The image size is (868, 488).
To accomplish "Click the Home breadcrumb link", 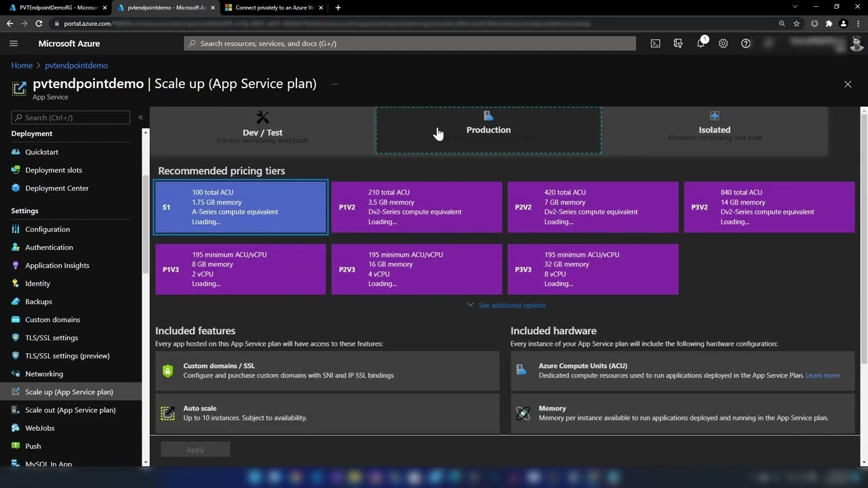I will pos(22,65).
